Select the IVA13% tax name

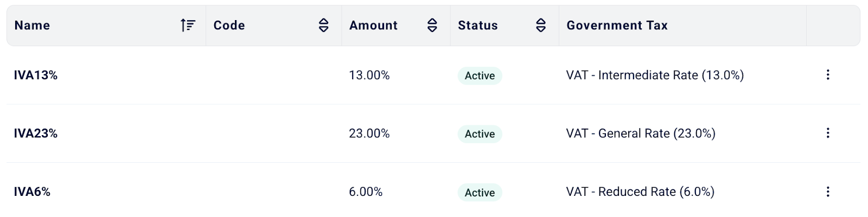pos(36,75)
